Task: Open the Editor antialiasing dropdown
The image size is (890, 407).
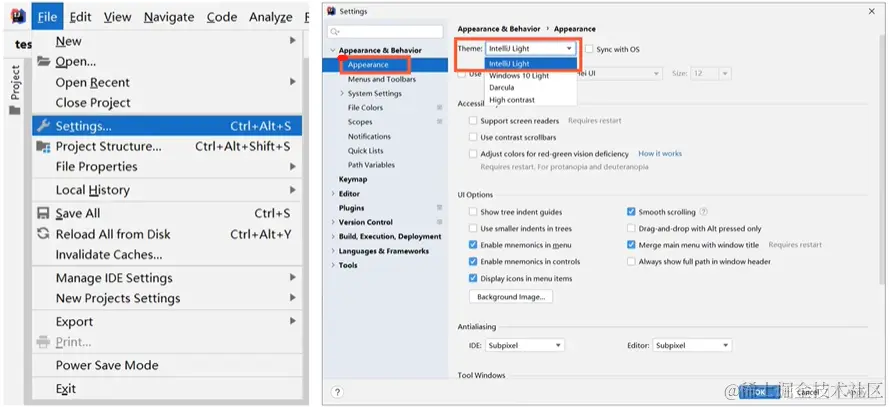Action: [692, 345]
